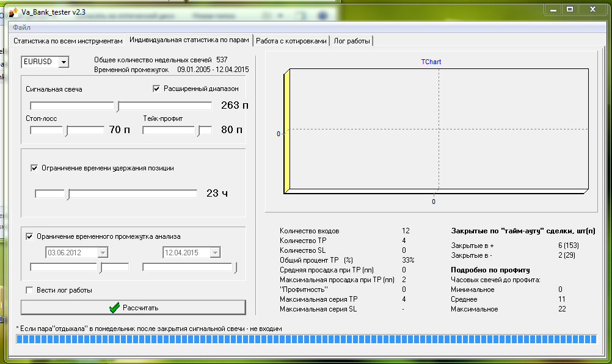Click the Va_Bank_tester app icon in title bar
Screen dimensions: 612x364
(13, 12)
